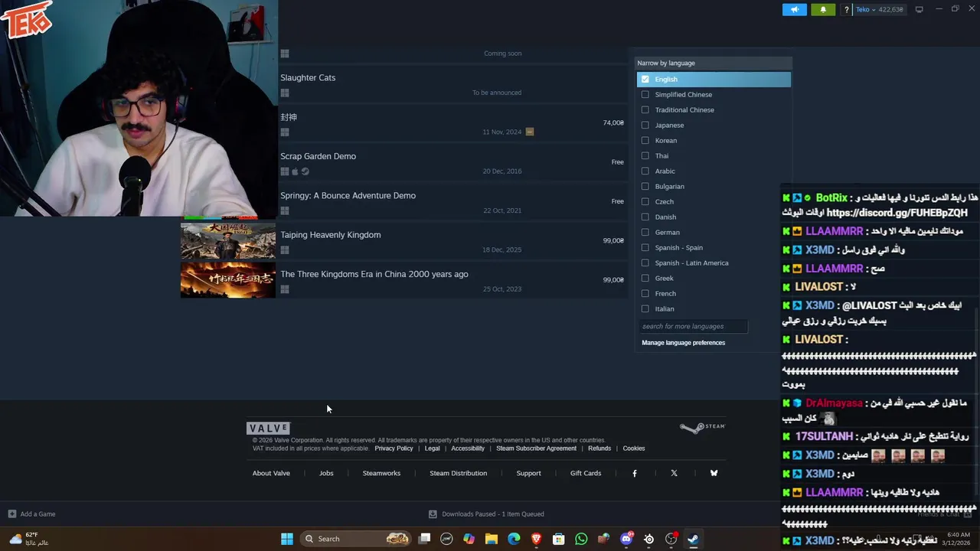
Task: Collapse the Narrow by language panel header
Action: click(713, 63)
